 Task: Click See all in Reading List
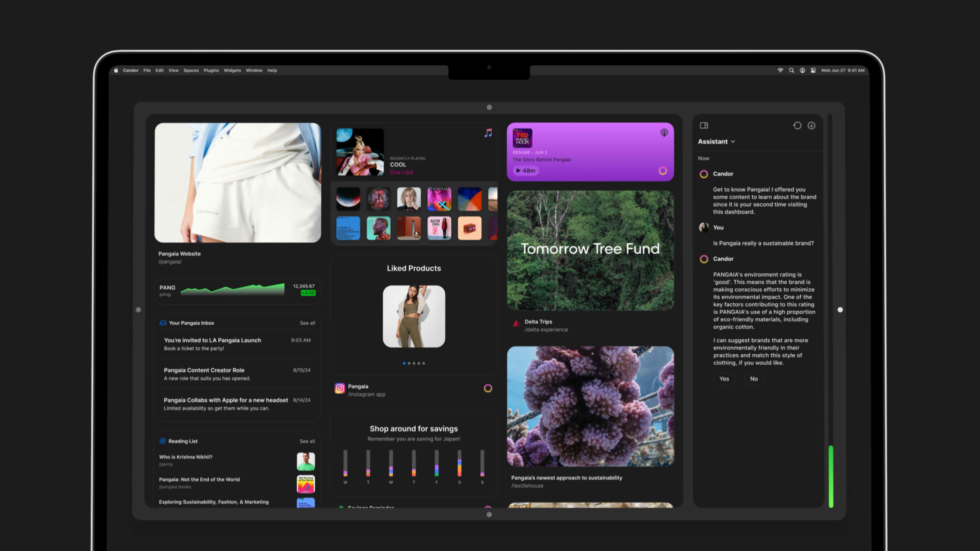tap(307, 441)
